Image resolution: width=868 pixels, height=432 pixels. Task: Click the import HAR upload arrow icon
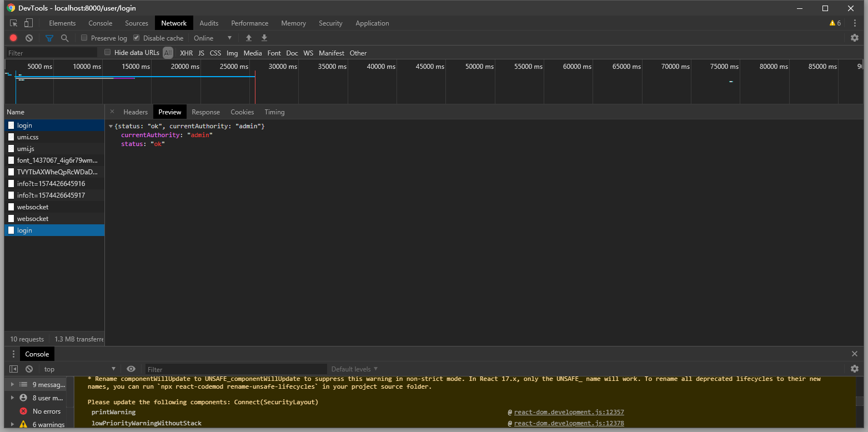tap(249, 38)
